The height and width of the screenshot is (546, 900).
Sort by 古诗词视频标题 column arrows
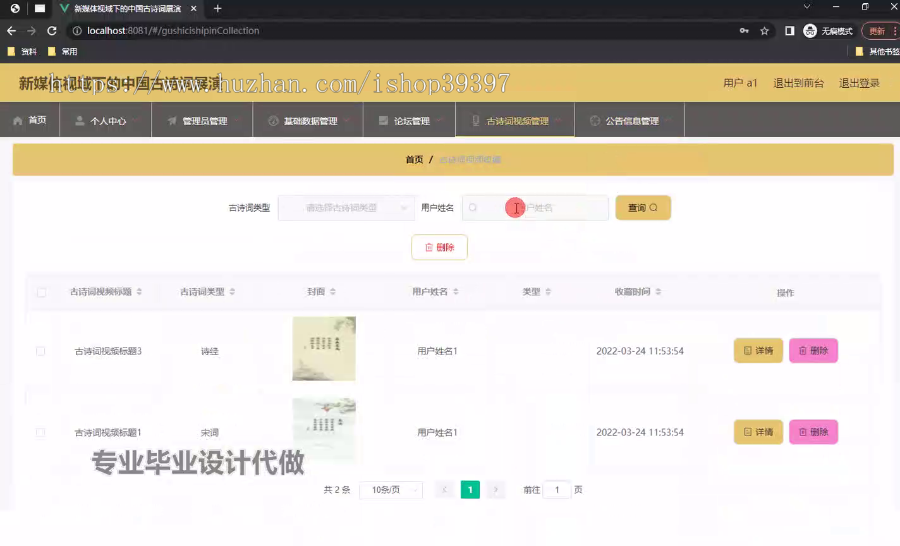[139, 292]
